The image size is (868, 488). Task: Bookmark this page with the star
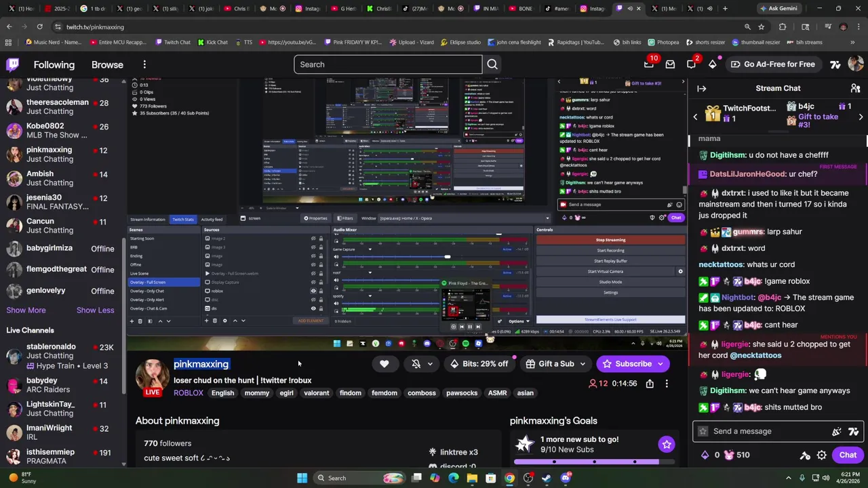tap(762, 26)
